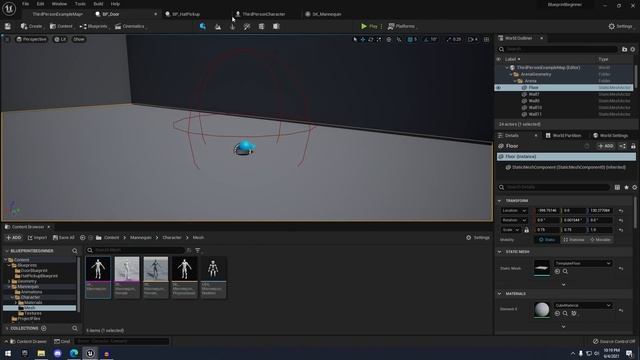Open the Content Browser filter icon
640x360 pixels.
[x=198, y=250]
